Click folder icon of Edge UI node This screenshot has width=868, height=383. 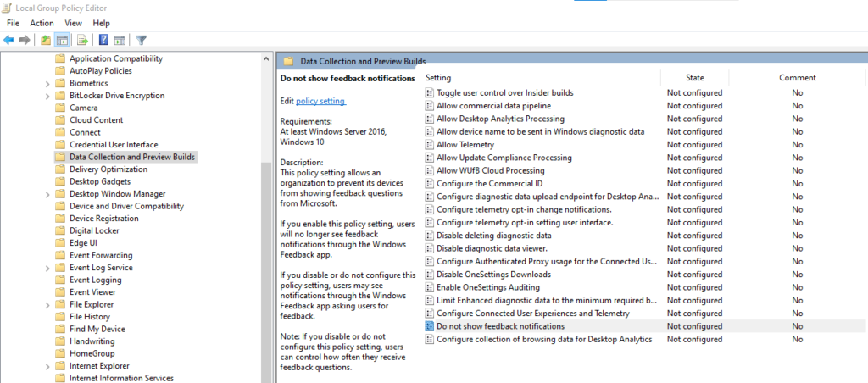[60, 243]
